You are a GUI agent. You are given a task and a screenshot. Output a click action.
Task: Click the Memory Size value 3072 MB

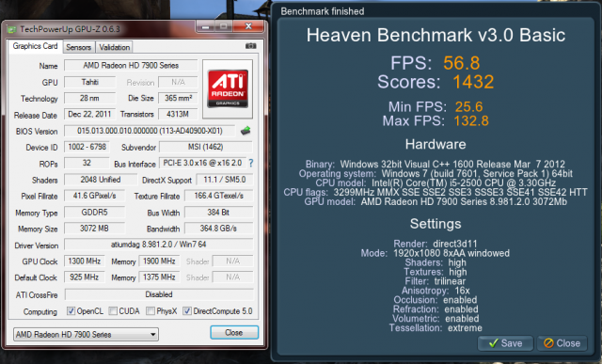point(94,229)
